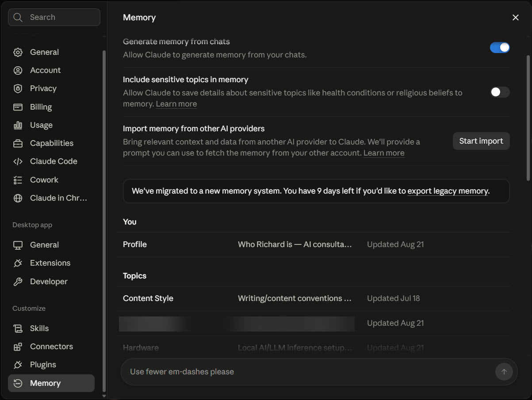
Task: Click the sidebar vertical scrollbar
Action: coord(104,221)
